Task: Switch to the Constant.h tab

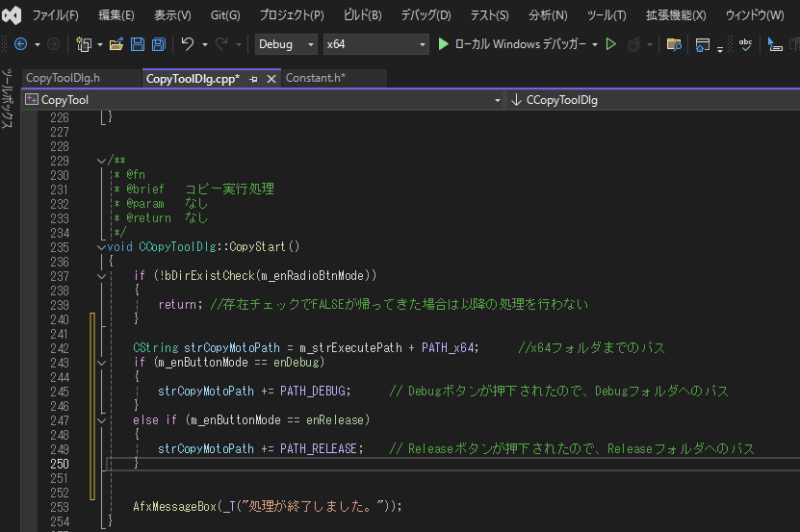Action: tap(315, 79)
